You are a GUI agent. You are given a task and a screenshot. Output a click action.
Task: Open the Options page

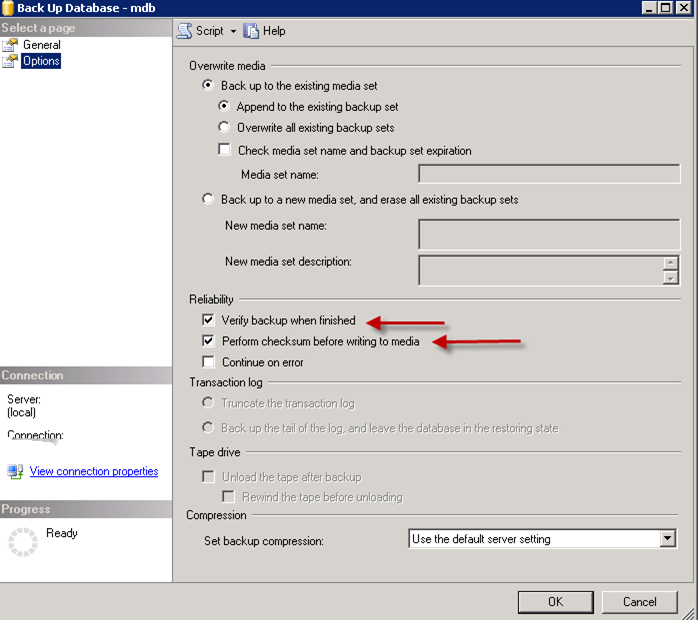(x=41, y=61)
